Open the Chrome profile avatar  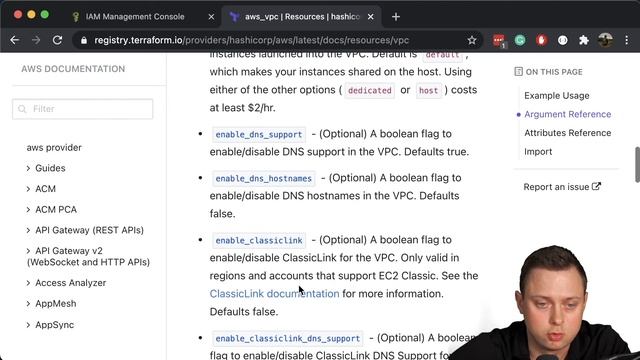[605, 40]
